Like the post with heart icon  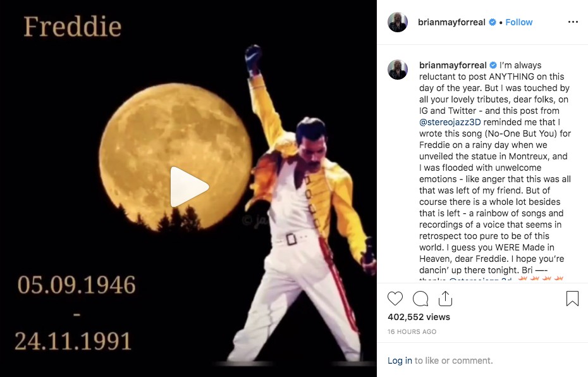point(395,299)
